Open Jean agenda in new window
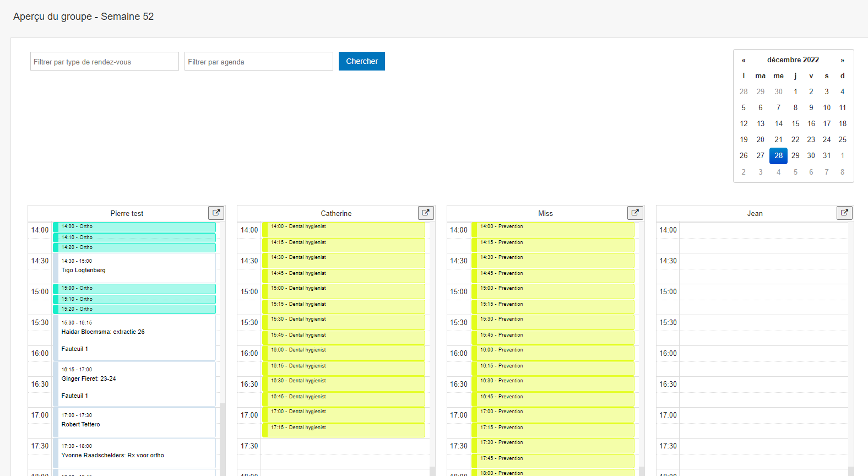 click(x=844, y=213)
